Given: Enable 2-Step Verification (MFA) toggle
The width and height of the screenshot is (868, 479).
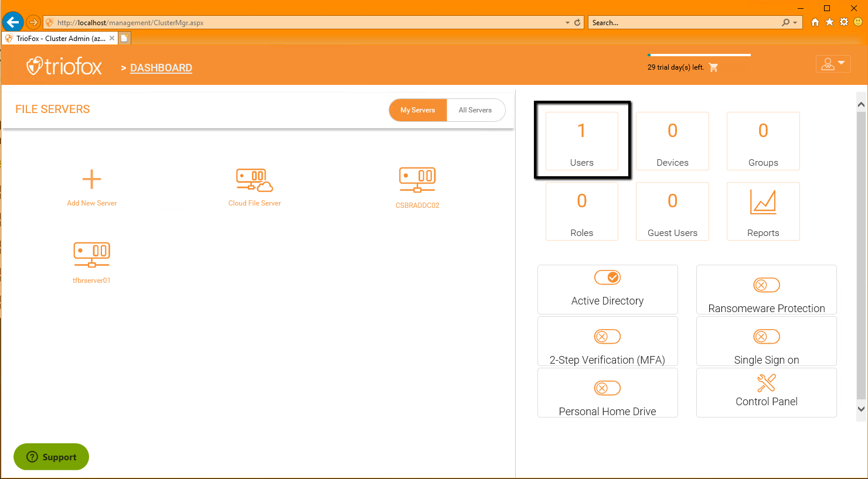Looking at the screenshot, I should (607, 337).
